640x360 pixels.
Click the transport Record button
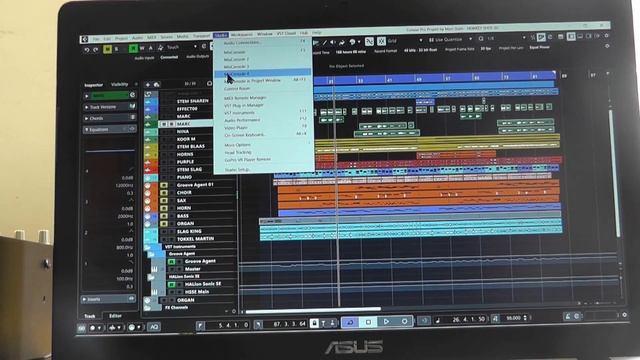click(404, 322)
